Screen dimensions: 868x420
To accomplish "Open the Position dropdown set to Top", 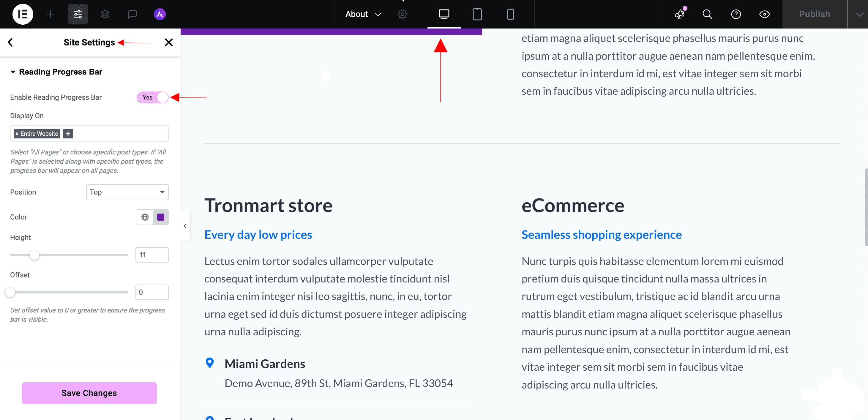I will pos(127,192).
